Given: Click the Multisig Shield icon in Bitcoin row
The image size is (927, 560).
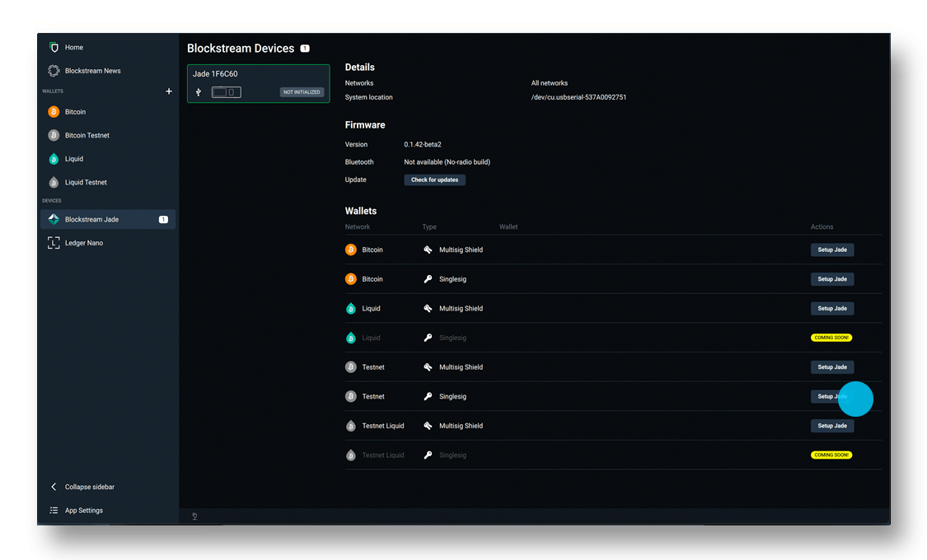Looking at the screenshot, I should tap(428, 249).
